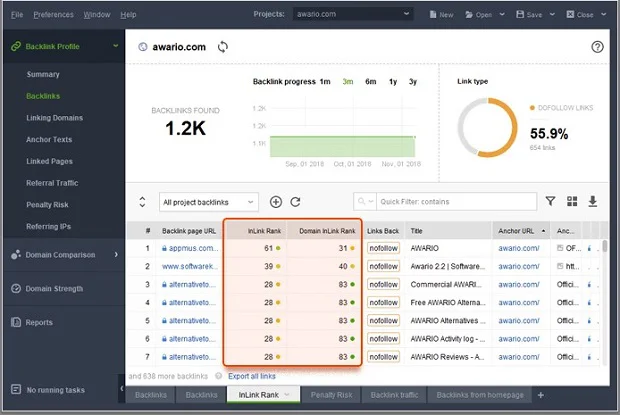Click the Reports sidebar icon
Viewport: 620px width, 415px height.
pos(15,323)
